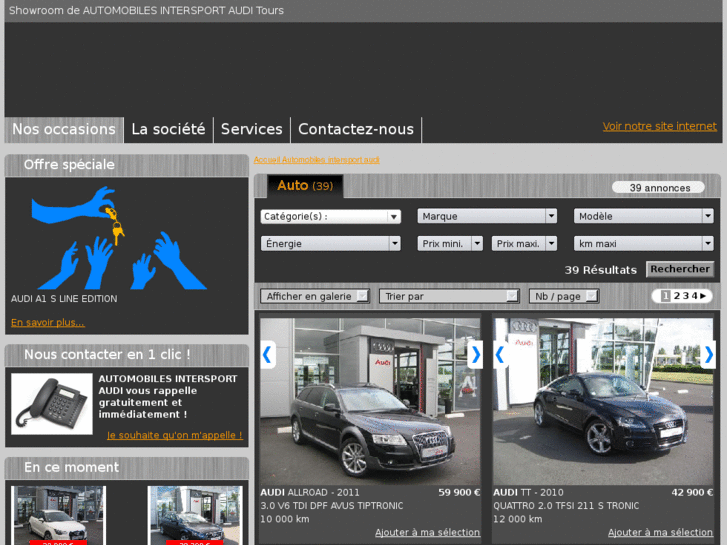This screenshot has width=727, height=545.
Task: Select the Auto (39) tab
Action: click(305, 186)
